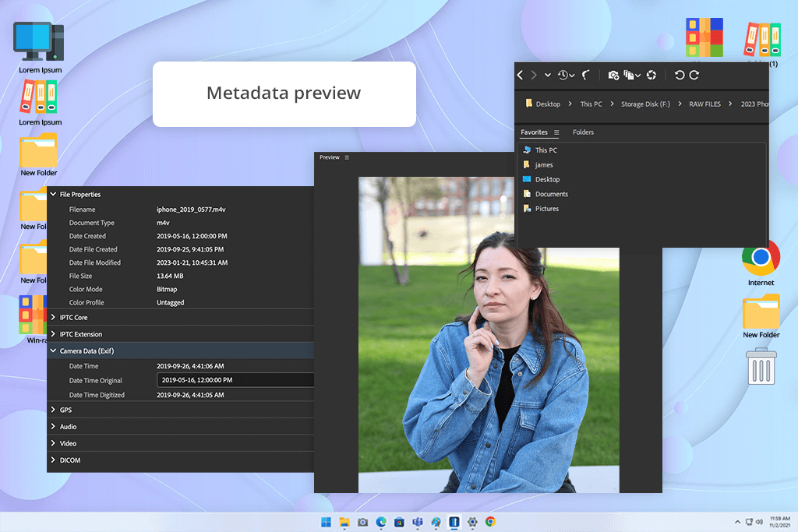Screen dimensions: 798x532
Task: Switch to the Folders tab
Action: tap(583, 132)
